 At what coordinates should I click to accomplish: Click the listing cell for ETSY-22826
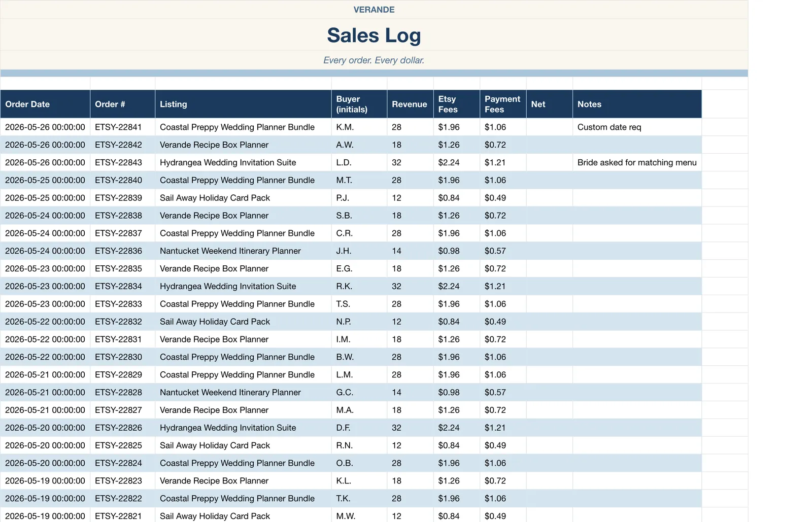tap(243, 428)
